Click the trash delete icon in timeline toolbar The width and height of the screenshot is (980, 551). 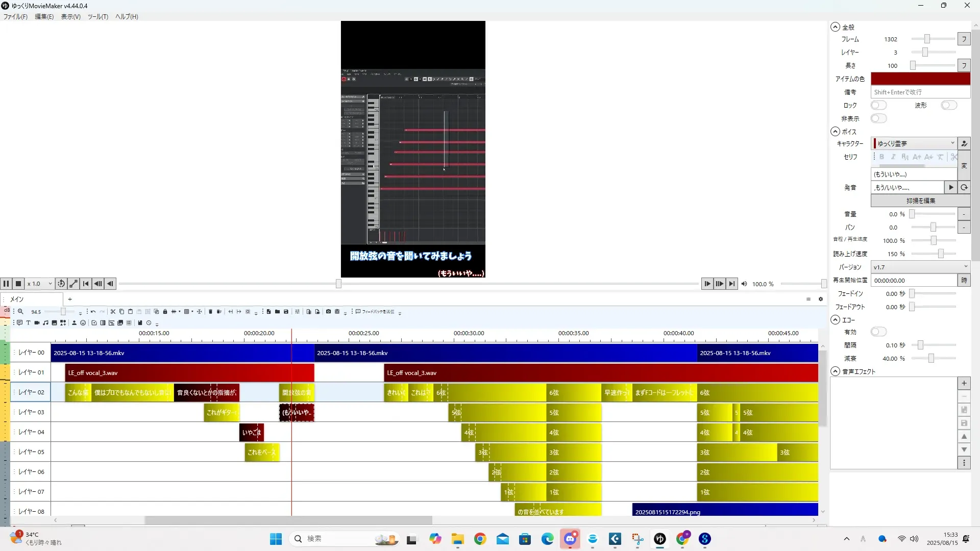(x=210, y=312)
